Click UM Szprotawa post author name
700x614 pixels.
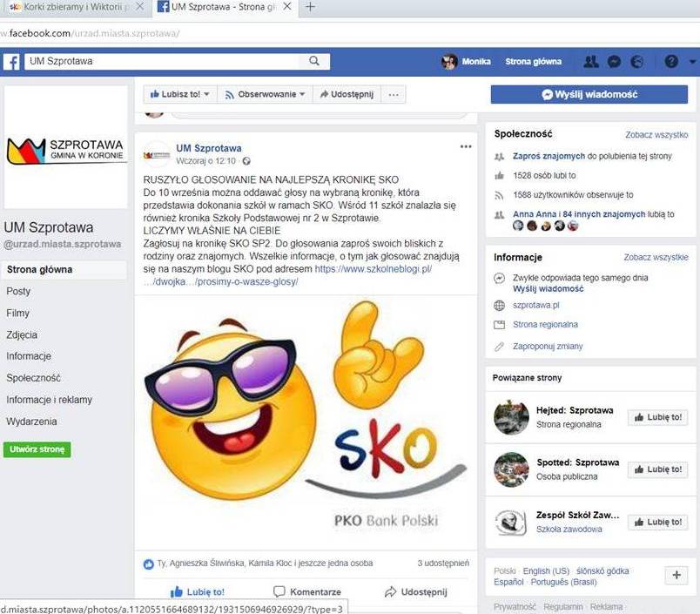pyautogui.click(x=208, y=148)
